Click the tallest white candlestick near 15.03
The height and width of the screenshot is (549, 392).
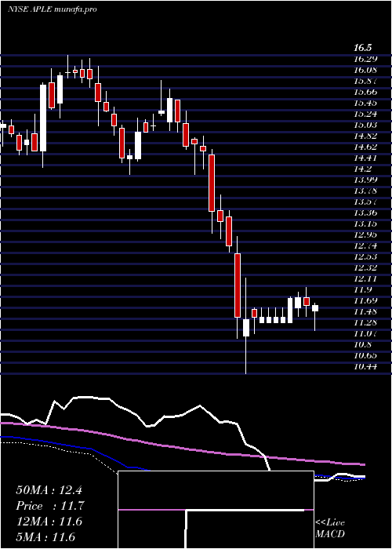43,118
